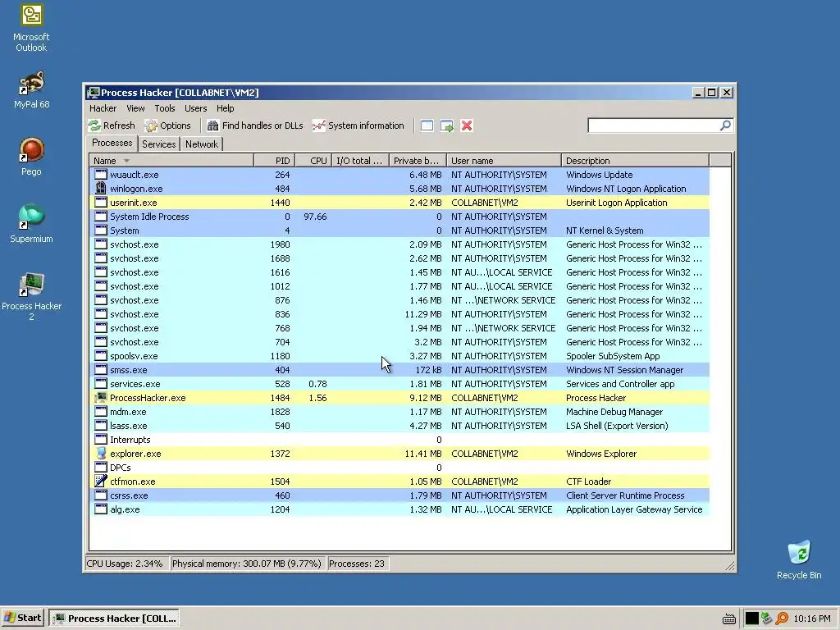Click Process Hacker taskbar button

114,618
